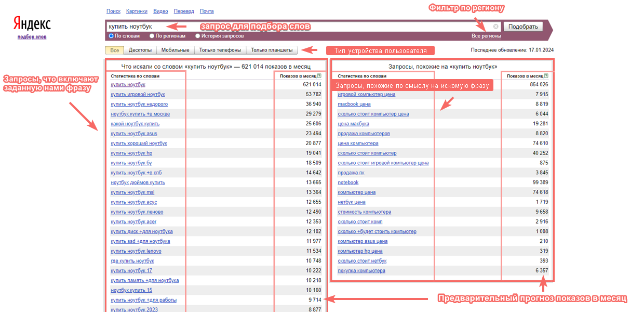Open the "купить ноутбук леново" link

tap(137, 212)
